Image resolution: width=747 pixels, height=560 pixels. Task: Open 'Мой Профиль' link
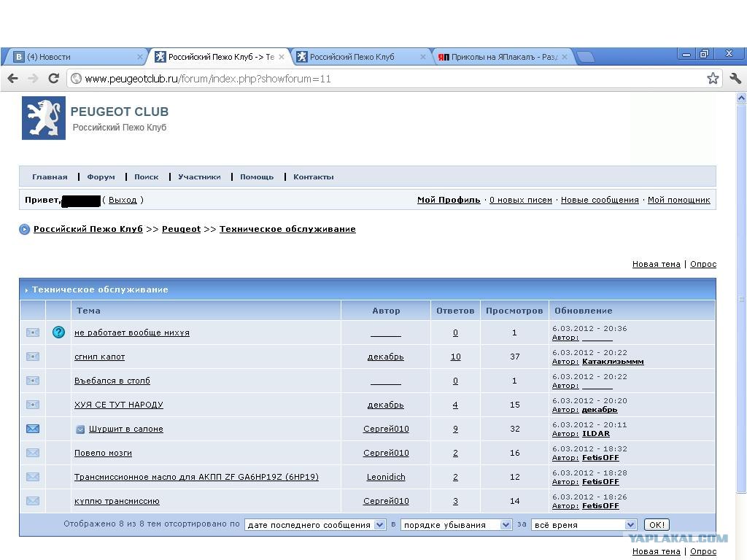(x=449, y=200)
